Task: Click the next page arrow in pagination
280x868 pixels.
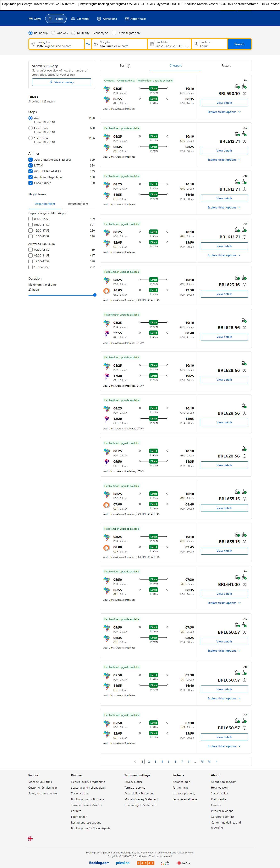Action: click(x=216, y=761)
